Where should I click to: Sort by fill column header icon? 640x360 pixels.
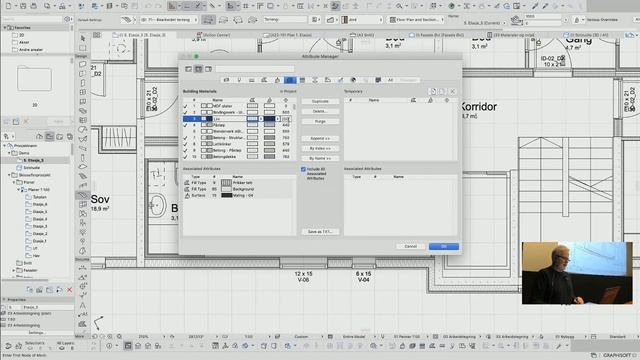pos(252,100)
